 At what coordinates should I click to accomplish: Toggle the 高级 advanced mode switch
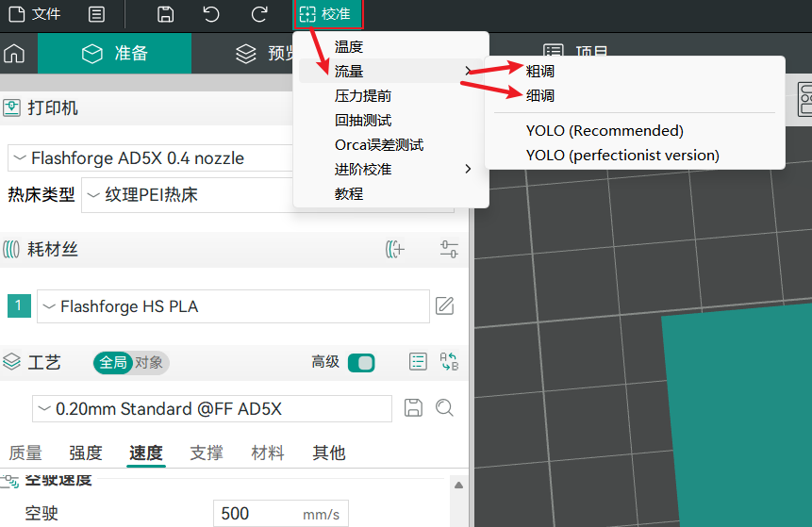(x=360, y=362)
